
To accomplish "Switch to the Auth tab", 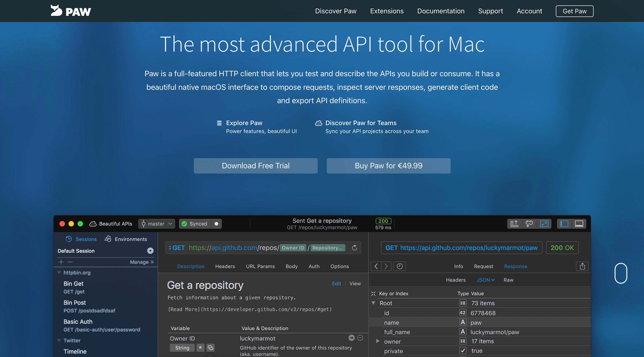I will [x=314, y=266].
